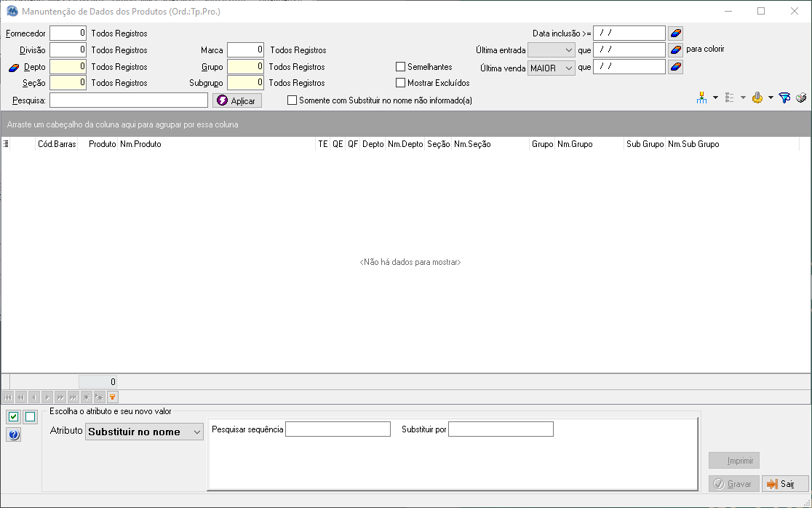Open the Última venda MAIOR dropdown
Screen dimensions: 812x508
coord(551,68)
